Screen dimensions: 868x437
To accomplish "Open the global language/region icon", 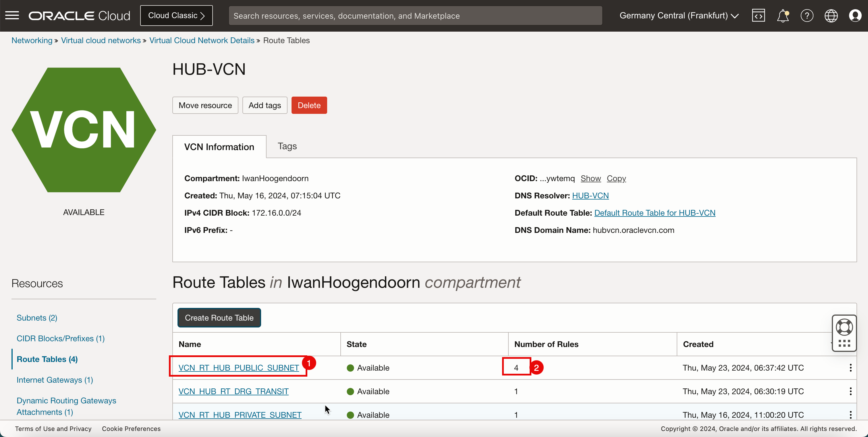I will pyautogui.click(x=831, y=16).
